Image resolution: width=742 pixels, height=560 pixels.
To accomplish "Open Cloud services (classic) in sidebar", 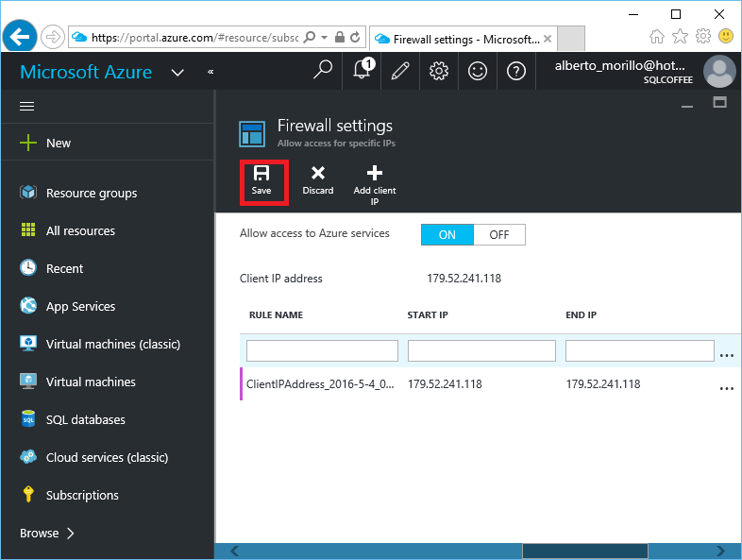I will coord(107,458).
